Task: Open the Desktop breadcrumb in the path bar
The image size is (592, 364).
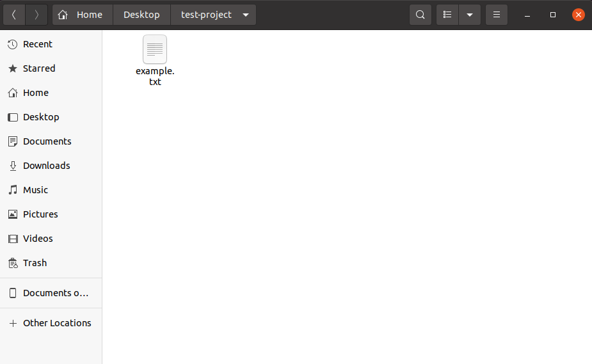Action: (x=141, y=15)
